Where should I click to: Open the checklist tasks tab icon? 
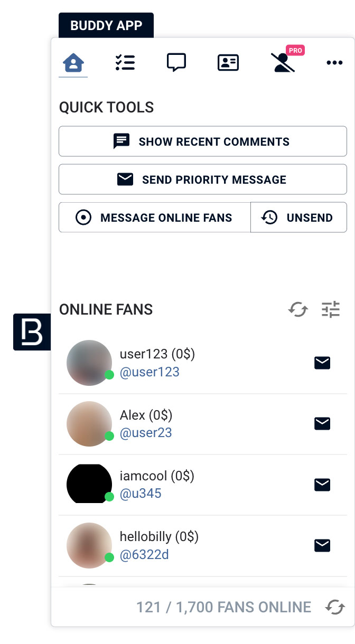tap(125, 63)
